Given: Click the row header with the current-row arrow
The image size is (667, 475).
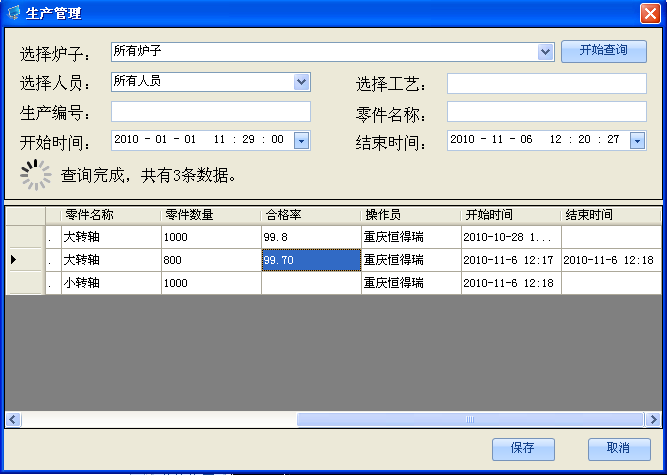Looking at the screenshot, I should click(x=25, y=260).
